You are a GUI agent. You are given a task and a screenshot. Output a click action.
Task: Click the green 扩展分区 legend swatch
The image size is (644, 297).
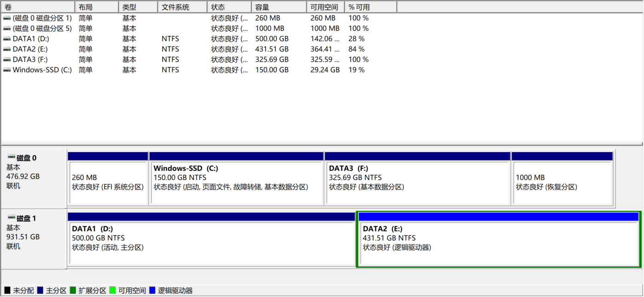73,291
